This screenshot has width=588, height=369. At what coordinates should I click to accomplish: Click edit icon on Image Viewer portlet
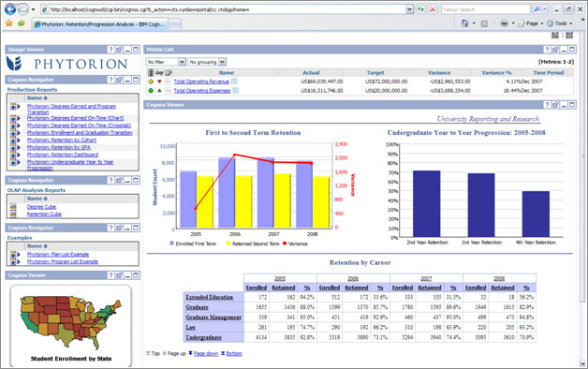click(119, 49)
